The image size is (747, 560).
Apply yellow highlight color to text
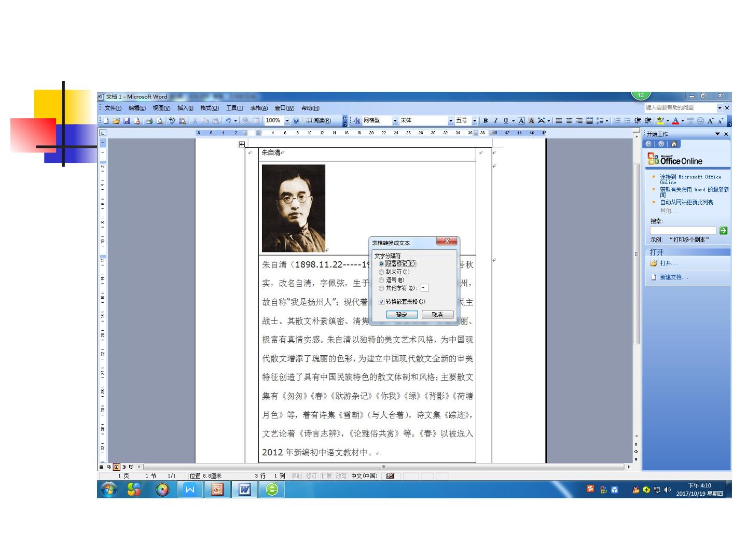point(660,121)
